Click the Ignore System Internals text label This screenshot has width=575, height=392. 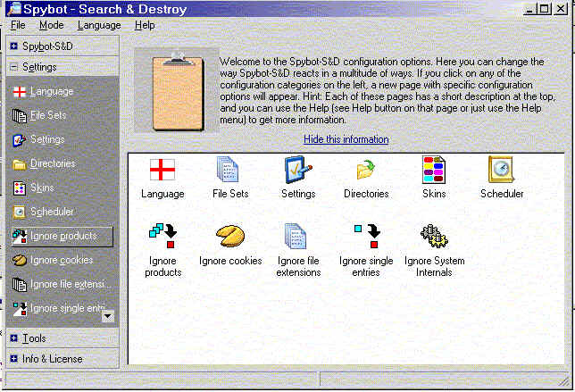tap(434, 267)
